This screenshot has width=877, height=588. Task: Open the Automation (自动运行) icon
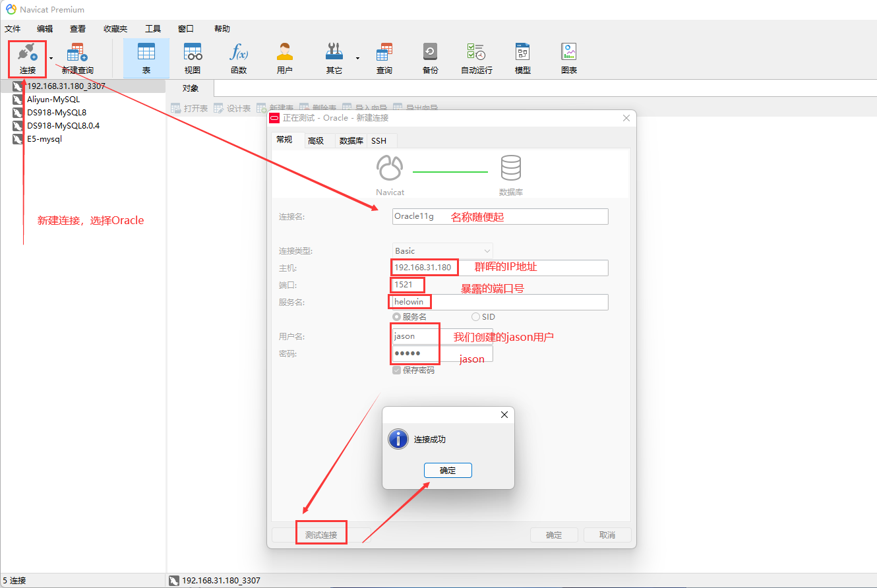point(476,53)
